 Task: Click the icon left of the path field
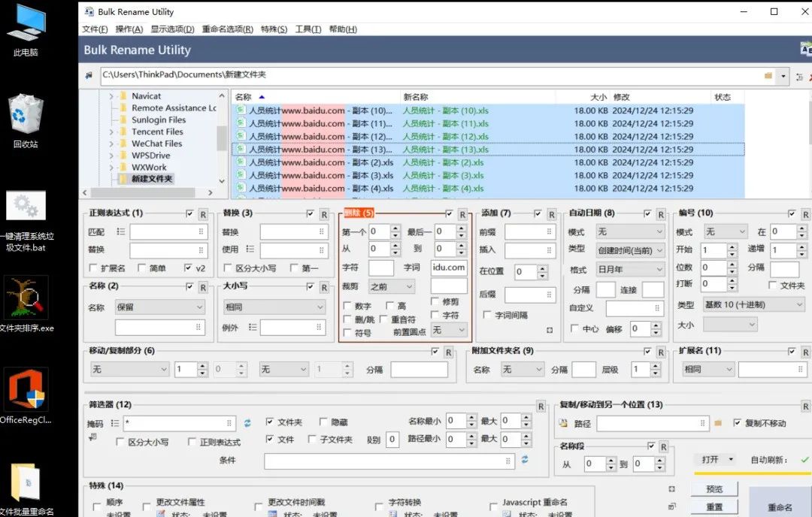click(89, 76)
